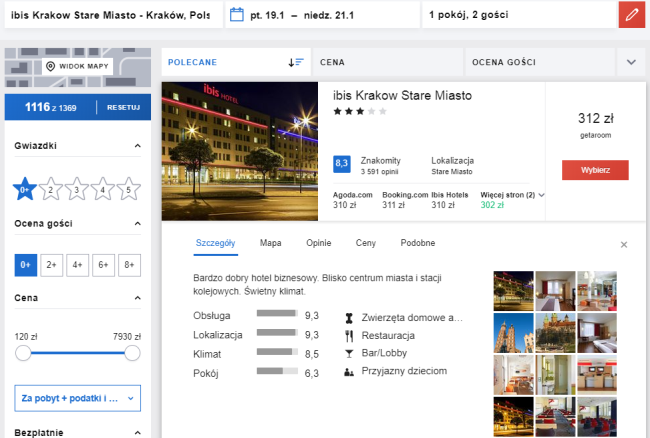Screen dimensions: 650x438
Task: Click the sort order icon next to Polecane
Action: coord(296,62)
